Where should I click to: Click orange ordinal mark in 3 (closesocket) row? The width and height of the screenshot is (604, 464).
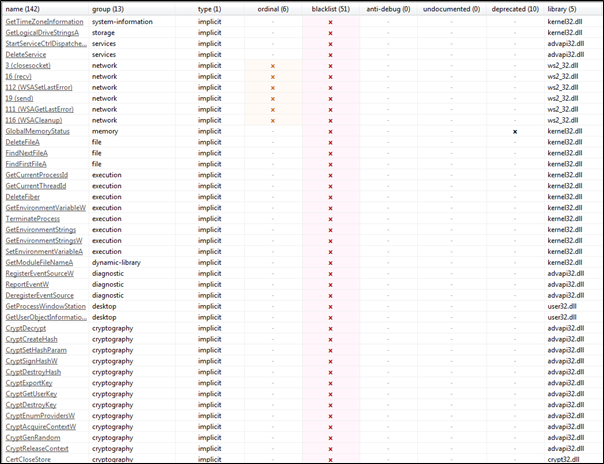273,66
